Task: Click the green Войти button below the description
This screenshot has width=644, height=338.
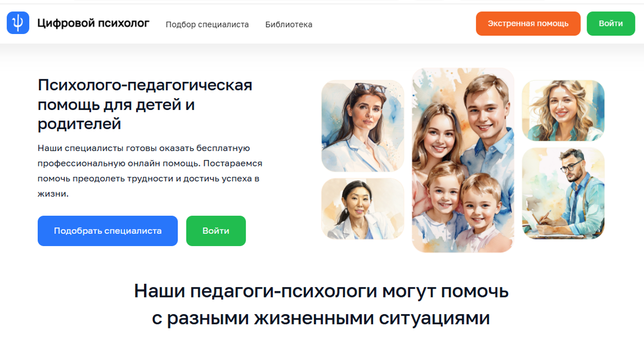Action: pos(216,231)
